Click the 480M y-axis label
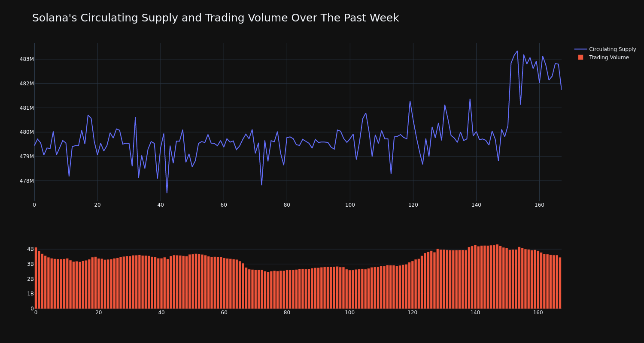644x343 pixels. [x=27, y=132]
